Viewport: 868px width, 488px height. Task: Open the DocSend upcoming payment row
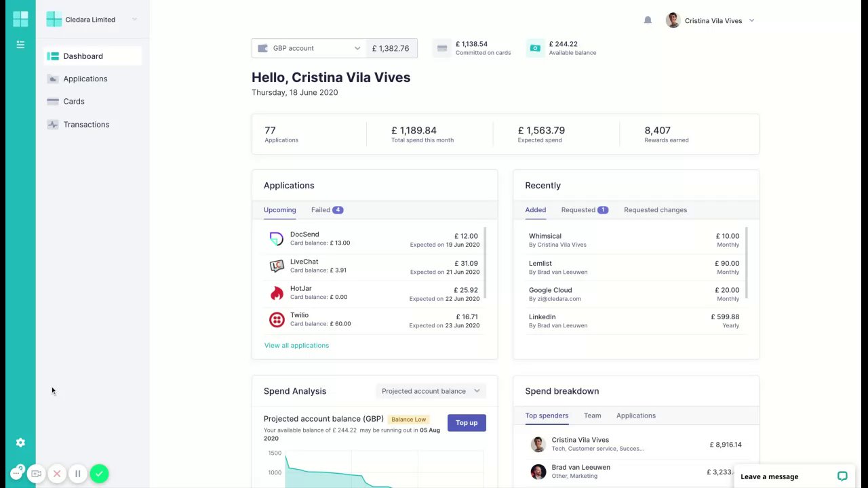tap(374, 239)
